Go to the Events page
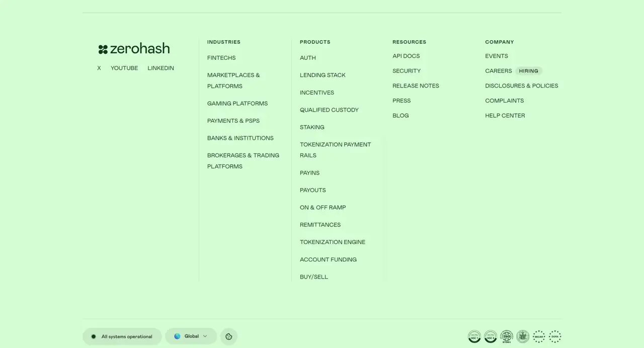Viewport: 644px width, 348px height. [497, 56]
